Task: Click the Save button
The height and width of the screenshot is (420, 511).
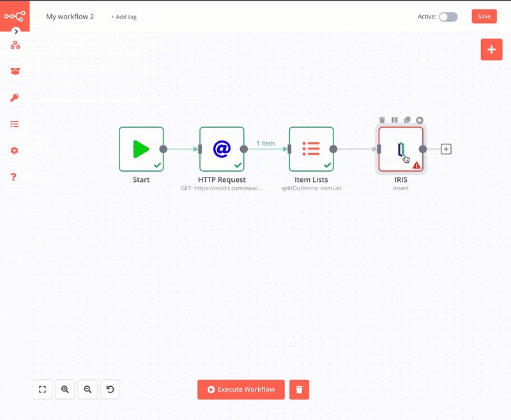Action: point(484,17)
